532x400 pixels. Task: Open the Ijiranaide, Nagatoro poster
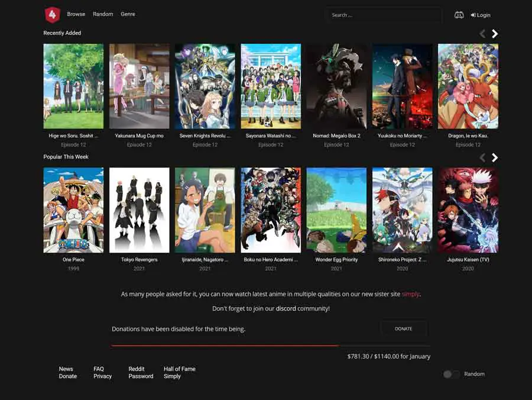(205, 210)
